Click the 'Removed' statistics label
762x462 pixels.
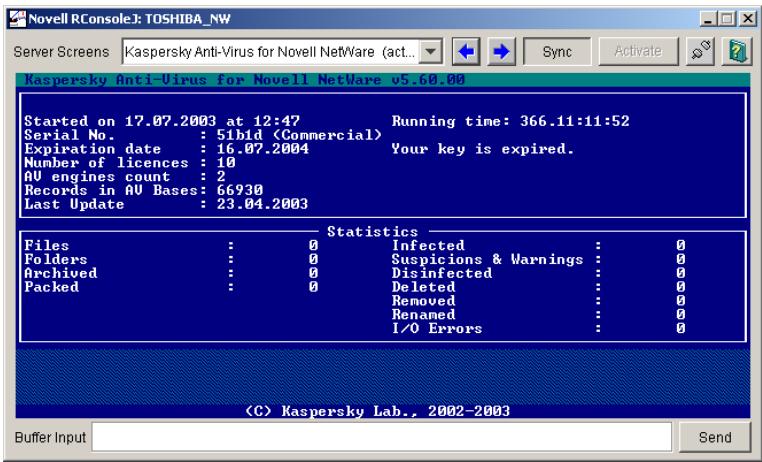click(423, 301)
